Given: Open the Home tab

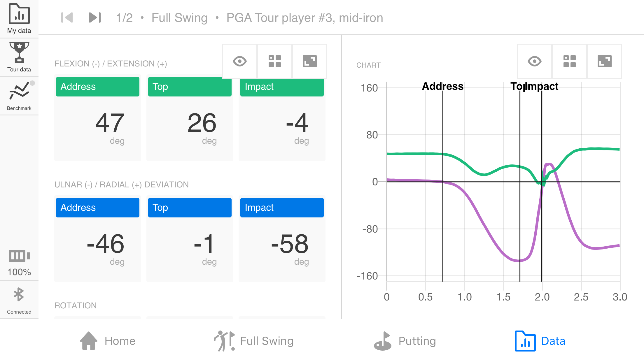Looking at the screenshot, I should (x=108, y=341).
